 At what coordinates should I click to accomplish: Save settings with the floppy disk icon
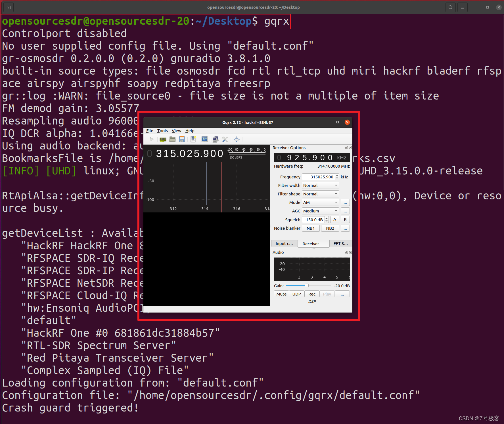182,139
